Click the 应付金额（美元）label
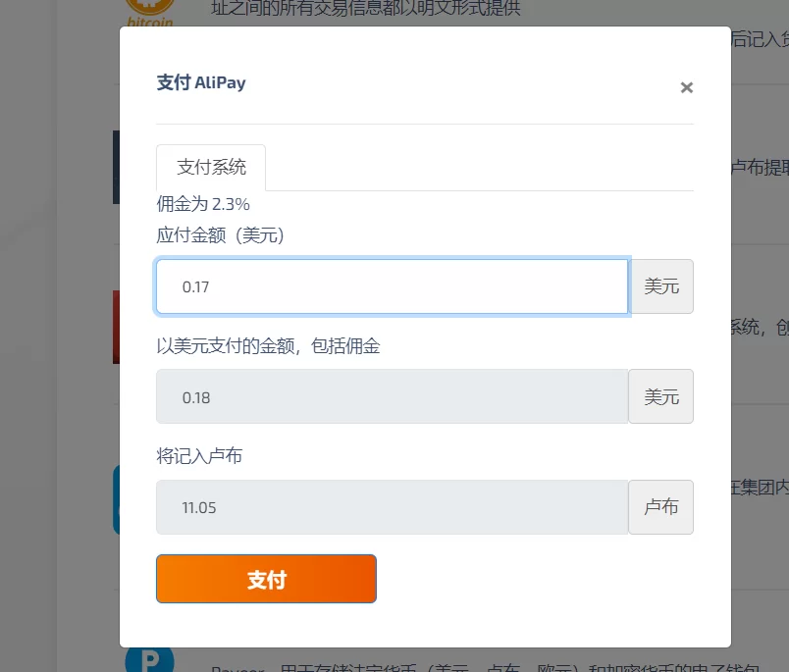Viewport: 789px width, 672px height. click(220, 235)
